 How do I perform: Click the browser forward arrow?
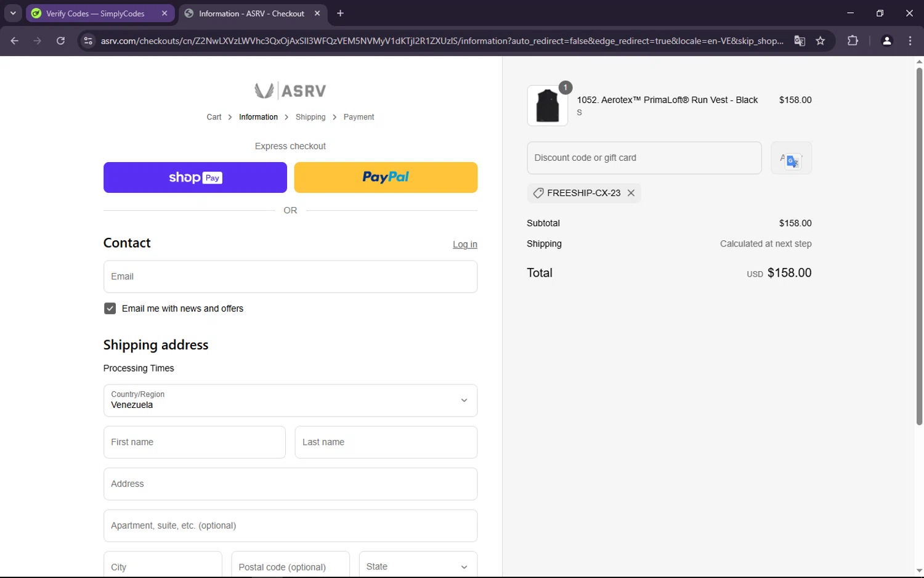coord(38,41)
